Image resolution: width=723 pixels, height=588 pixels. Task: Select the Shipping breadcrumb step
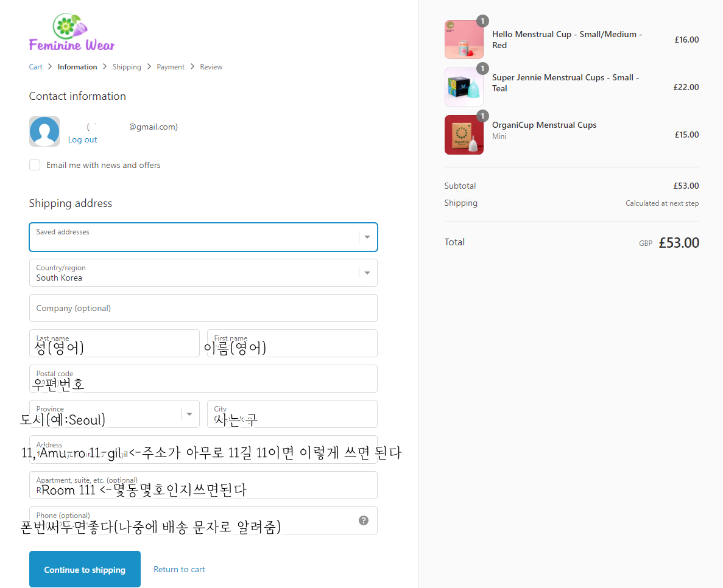127,67
